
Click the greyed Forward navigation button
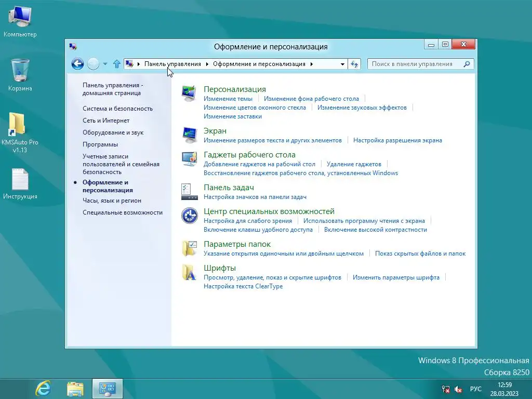tap(94, 64)
